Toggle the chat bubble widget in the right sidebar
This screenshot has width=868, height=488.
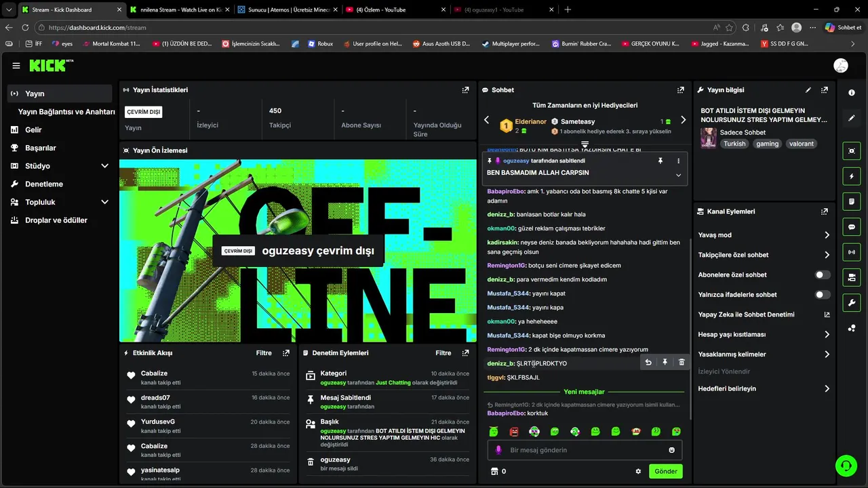click(x=852, y=226)
